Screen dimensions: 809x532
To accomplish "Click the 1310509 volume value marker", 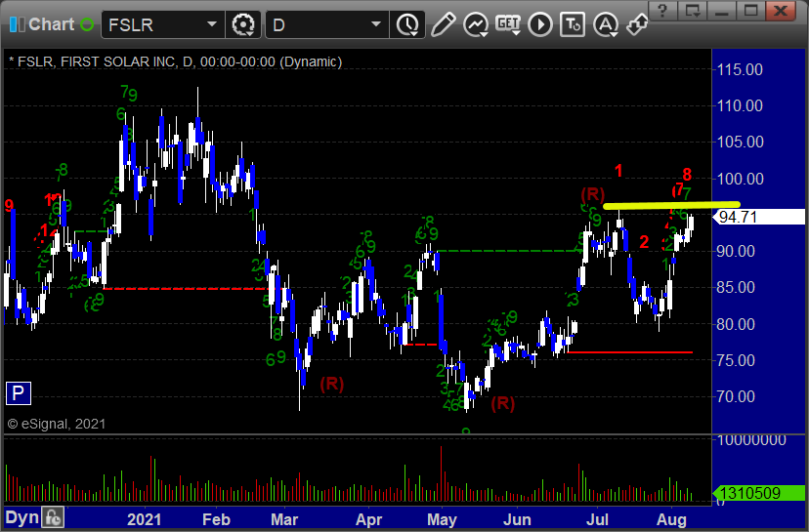I will (758, 493).
